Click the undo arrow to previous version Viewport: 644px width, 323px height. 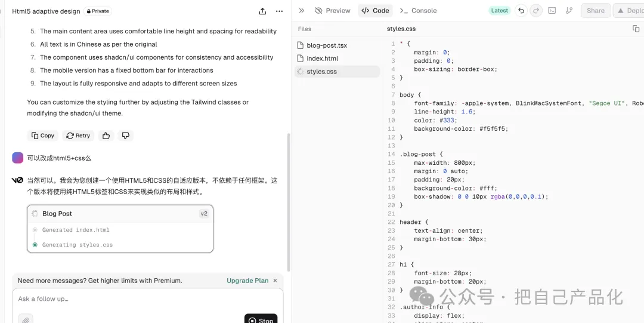click(521, 11)
